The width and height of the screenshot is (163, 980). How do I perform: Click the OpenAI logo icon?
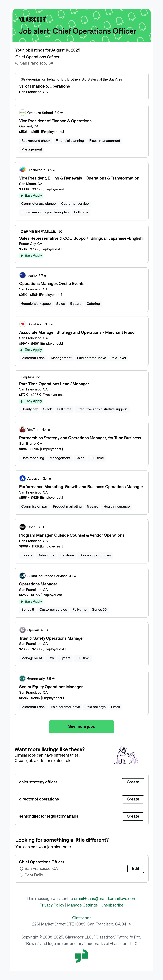22,630
